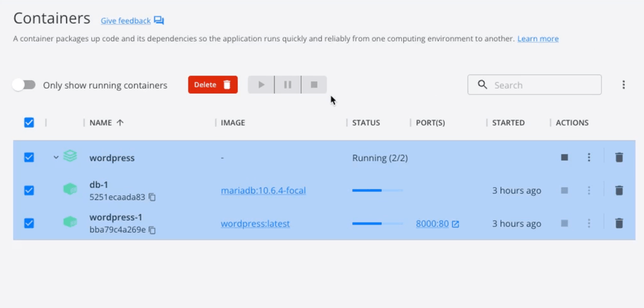Open the Give feedback link
The width and height of the screenshot is (644, 308).
tap(125, 21)
